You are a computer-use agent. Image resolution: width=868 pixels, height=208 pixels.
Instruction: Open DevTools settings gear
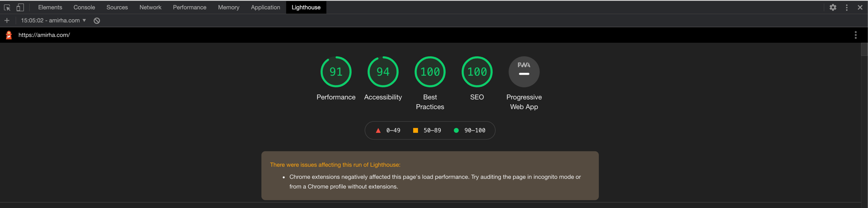pos(833,7)
